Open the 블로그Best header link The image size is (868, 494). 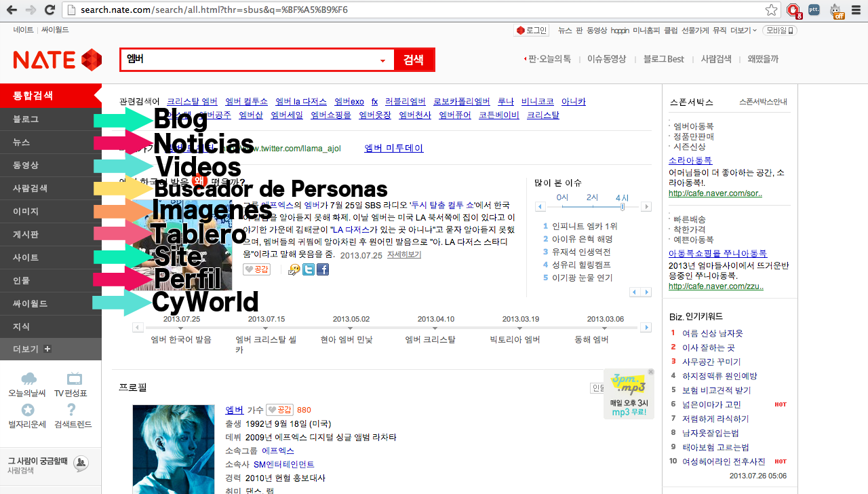[x=664, y=59]
